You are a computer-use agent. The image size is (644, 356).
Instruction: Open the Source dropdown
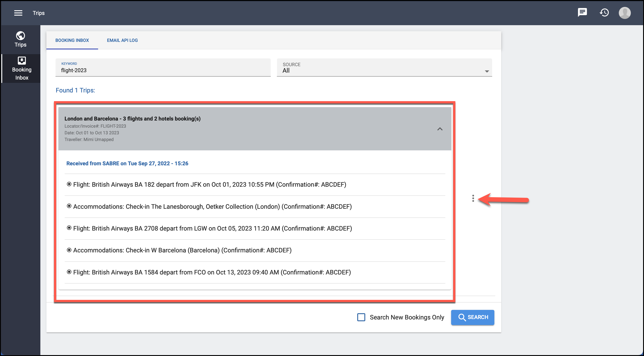point(384,68)
